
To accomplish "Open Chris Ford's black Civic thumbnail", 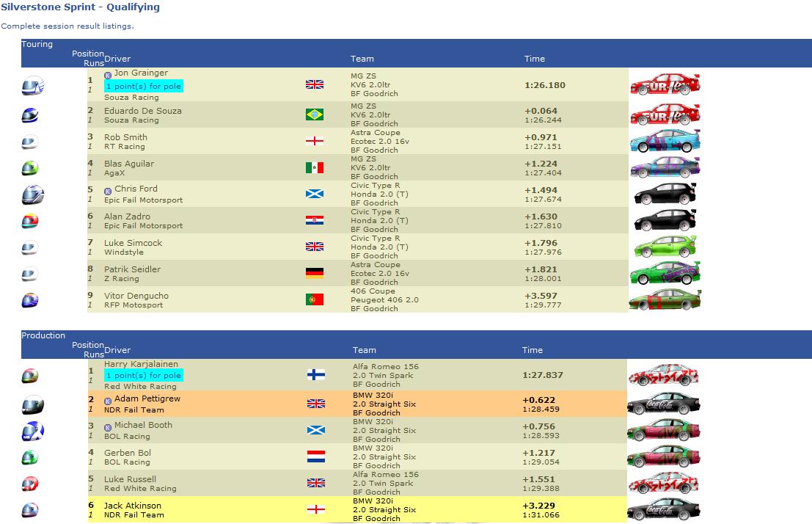I will [x=665, y=194].
